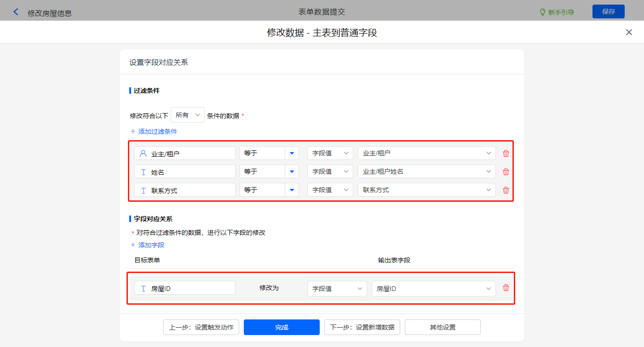
Task: Open 等于 operator dropdown for 业主/租户 row
Action: point(292,153)
